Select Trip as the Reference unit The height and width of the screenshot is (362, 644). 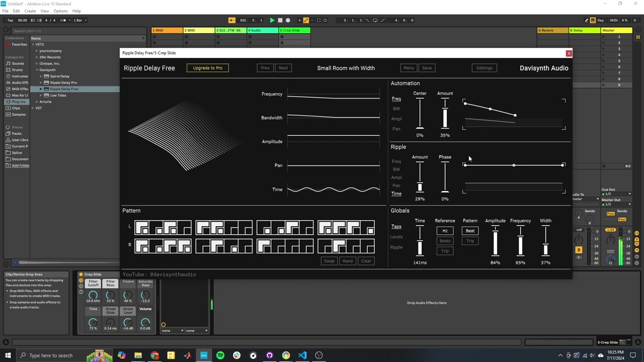pos(445,251)
